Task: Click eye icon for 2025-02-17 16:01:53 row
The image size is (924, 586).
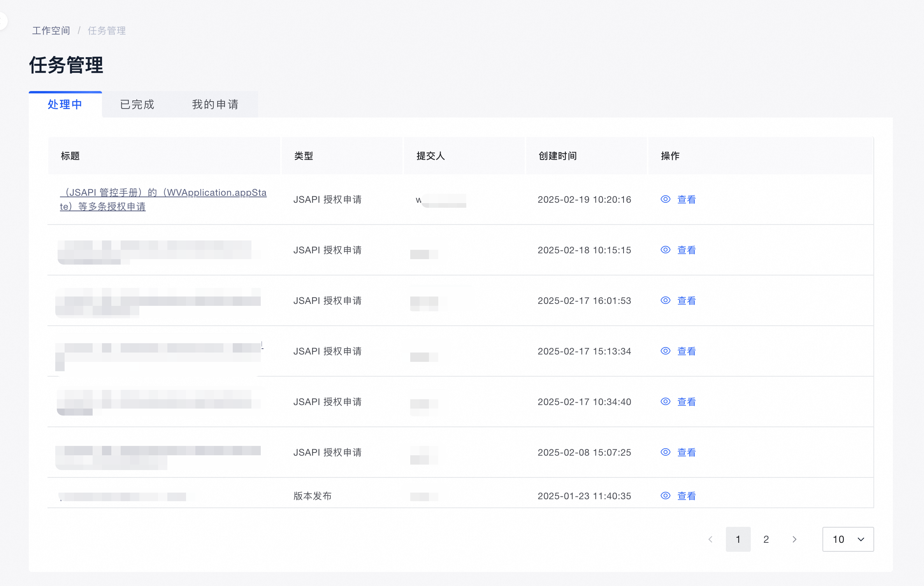Action: coord(666,300)
